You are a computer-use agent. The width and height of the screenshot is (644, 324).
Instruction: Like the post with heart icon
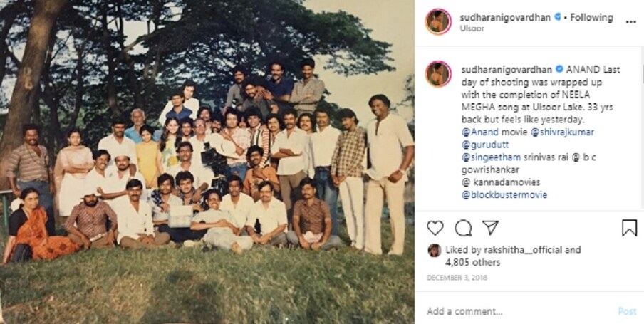click(x=435, y=227)
